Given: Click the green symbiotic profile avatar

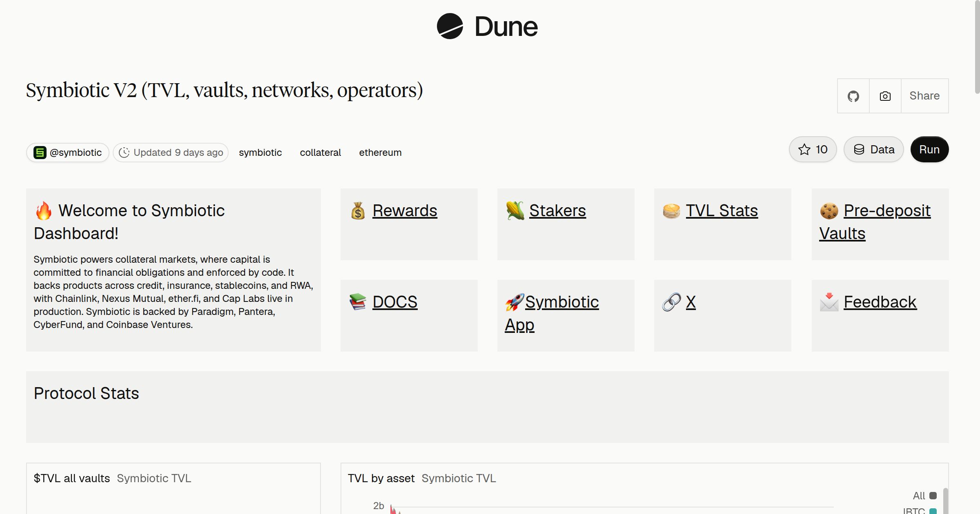Looking at the screenshot, I should click(x=40, y=153).
